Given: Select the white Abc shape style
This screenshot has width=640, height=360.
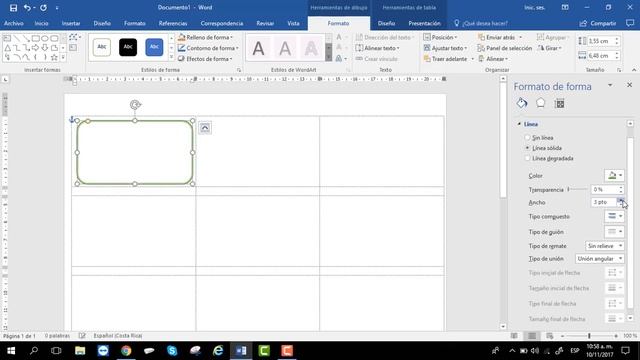Looking at the screenshot, I should point(102,47).
